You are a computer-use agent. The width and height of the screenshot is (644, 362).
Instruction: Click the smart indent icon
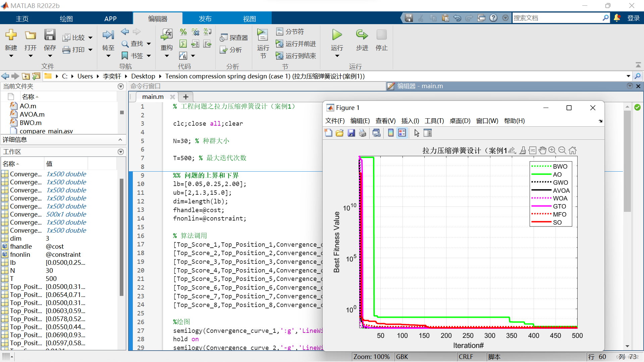click(183, 44)
